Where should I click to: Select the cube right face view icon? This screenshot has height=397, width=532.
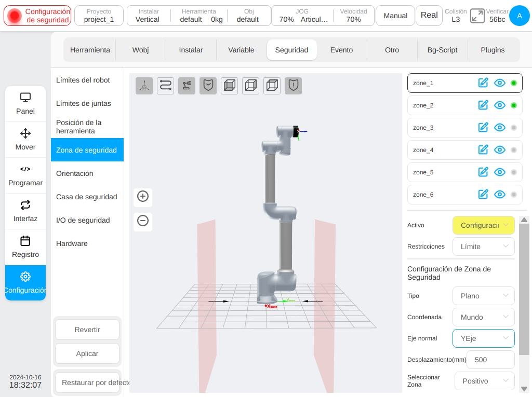pos(251,86)
